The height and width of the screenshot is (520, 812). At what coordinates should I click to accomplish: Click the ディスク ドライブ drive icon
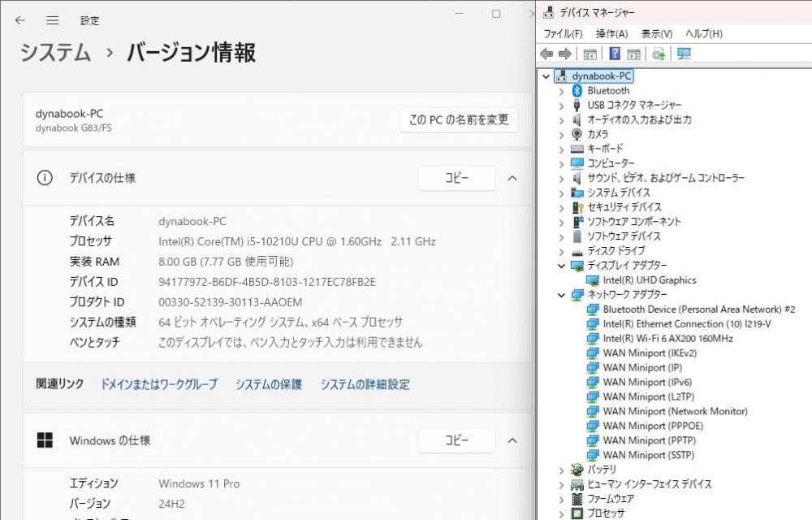pos(577,252)
